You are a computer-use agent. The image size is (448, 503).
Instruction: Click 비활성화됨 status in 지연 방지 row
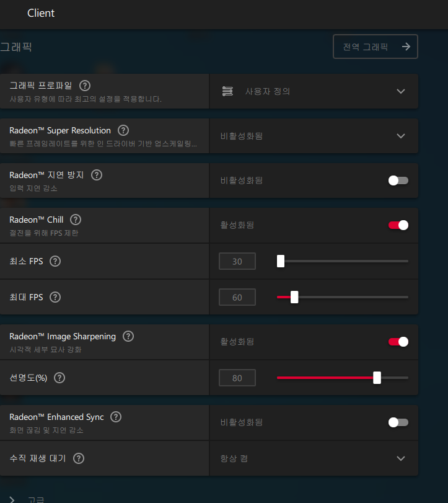click(x=241, y=180)
